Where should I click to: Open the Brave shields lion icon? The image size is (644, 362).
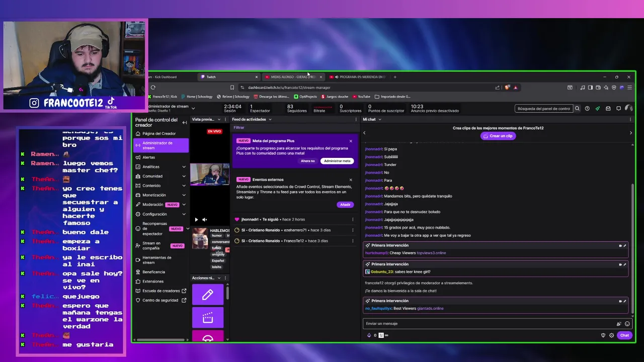507,87
